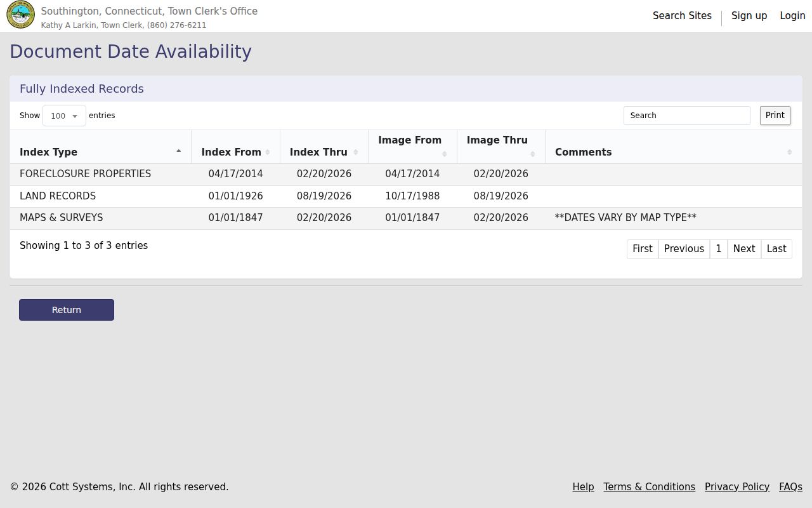This screenshot has height=508, width=812.
Task: Click the Southington Town Clerk's Office title
Action: [x=149, y=11]
